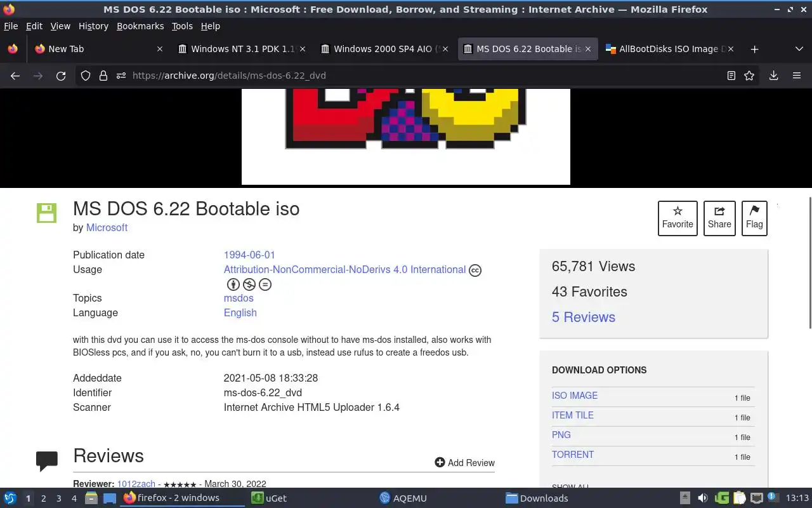Screen dimensions: 812x508
Task: Click the removable media eject tray icon
Action: coord(685,498)
